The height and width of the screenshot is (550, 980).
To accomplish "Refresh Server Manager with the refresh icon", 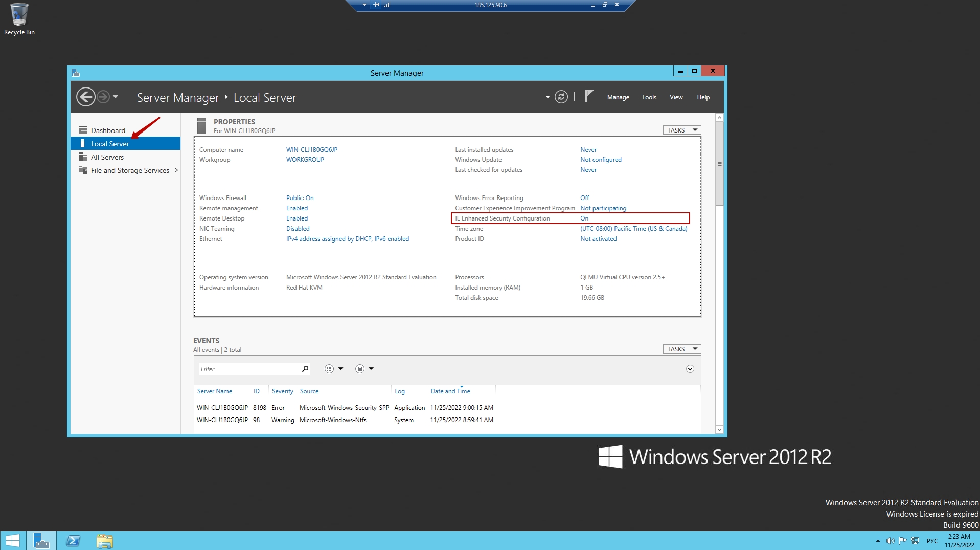I will [x=561, y=97].
